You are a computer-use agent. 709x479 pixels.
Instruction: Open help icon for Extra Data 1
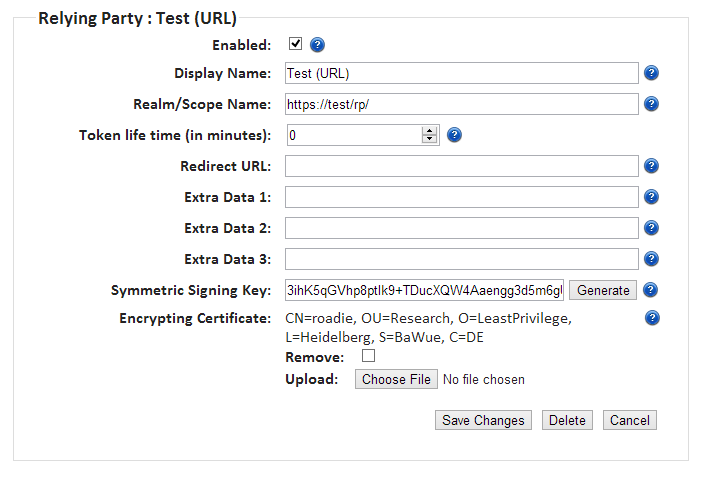(x=651, y=197)
